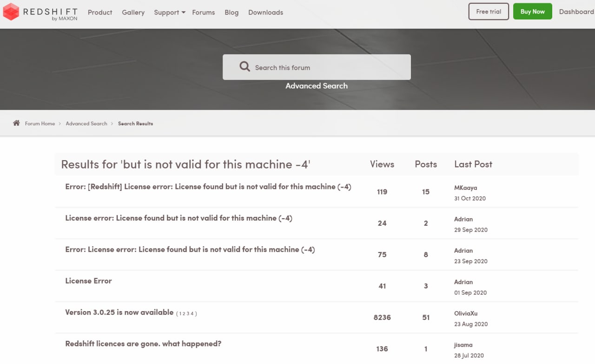Open 'Version 3.0.25 is now available' thread
The image size is (595, 364).
[x=119, y=312]
